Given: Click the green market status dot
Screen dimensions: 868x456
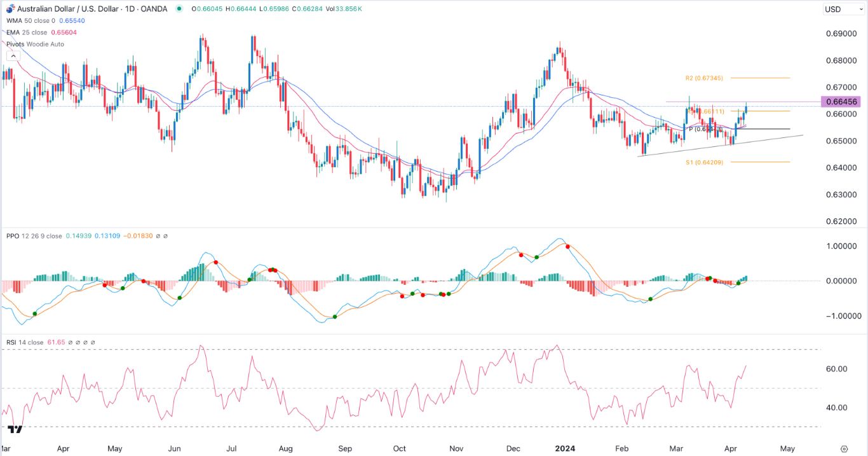Looking at the screenshot, I should pos(179,9).
